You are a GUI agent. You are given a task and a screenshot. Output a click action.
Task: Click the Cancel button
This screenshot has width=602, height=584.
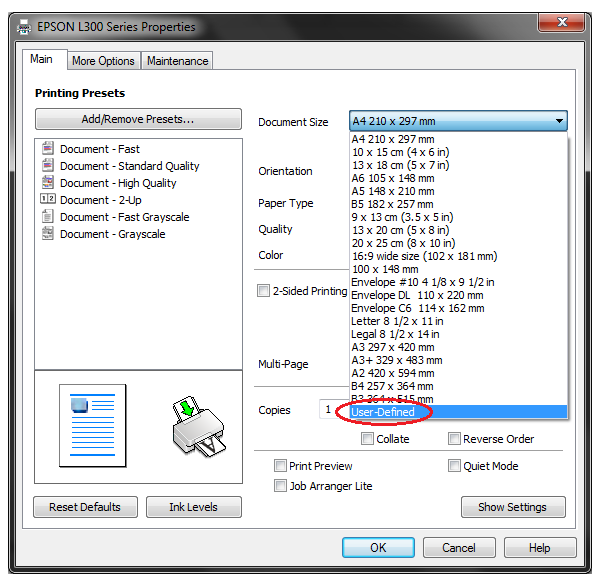(x=459, y=548)
